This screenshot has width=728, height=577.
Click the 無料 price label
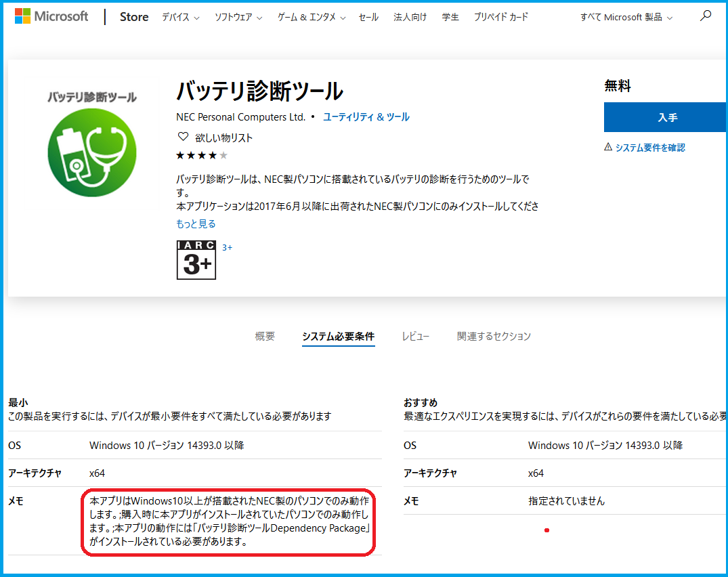click(618, 86)
